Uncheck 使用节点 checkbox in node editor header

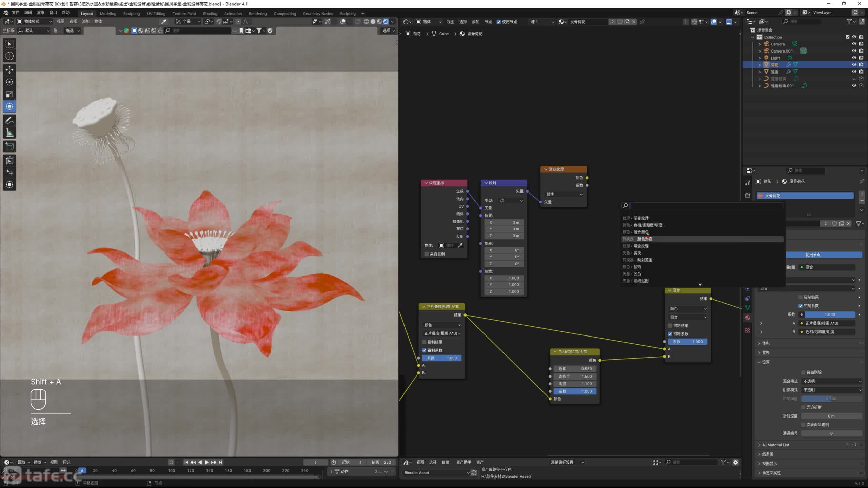499,22
